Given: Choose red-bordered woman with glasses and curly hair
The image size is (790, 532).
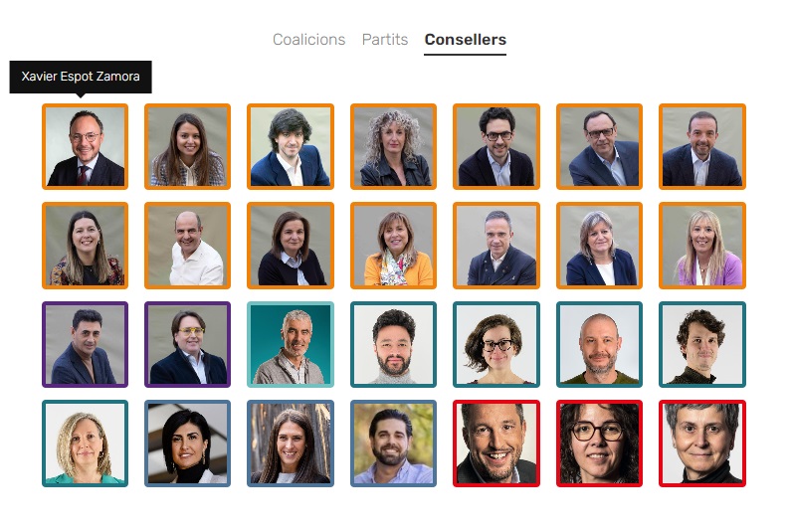Looking at the screenshot, I should pos(599,443).
